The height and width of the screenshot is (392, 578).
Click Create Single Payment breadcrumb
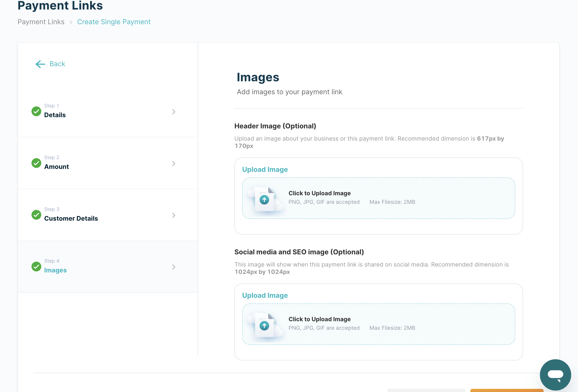(114, 22)
